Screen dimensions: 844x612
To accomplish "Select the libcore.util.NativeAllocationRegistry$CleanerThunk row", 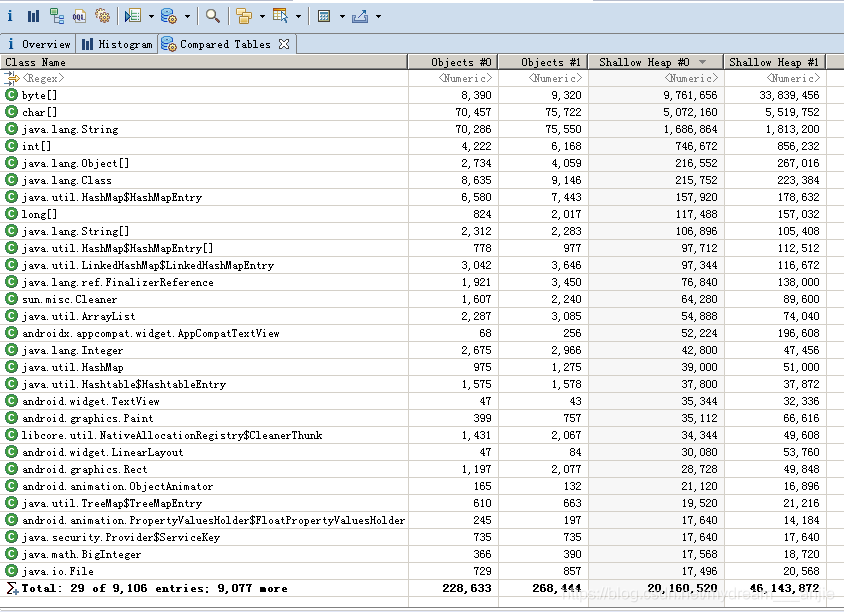I will click(x=413, y=435).
